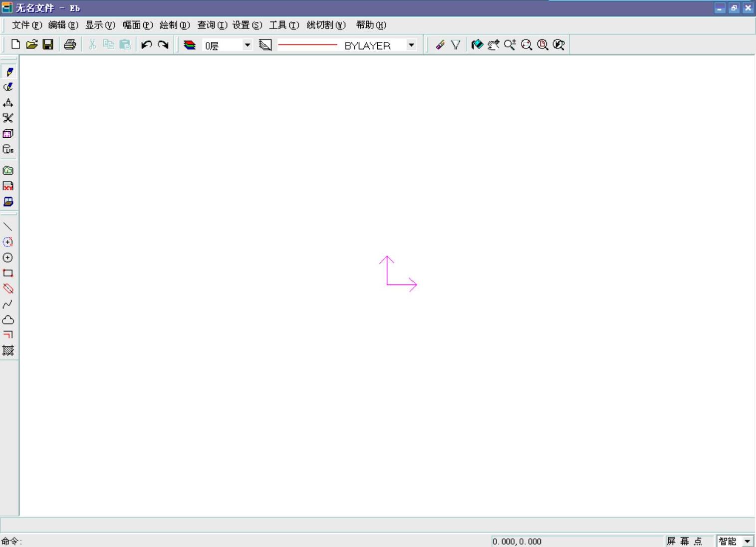756x547 pixels.
Task: Open the 帮助(H) menu
Action: click(x=371, y=25)
